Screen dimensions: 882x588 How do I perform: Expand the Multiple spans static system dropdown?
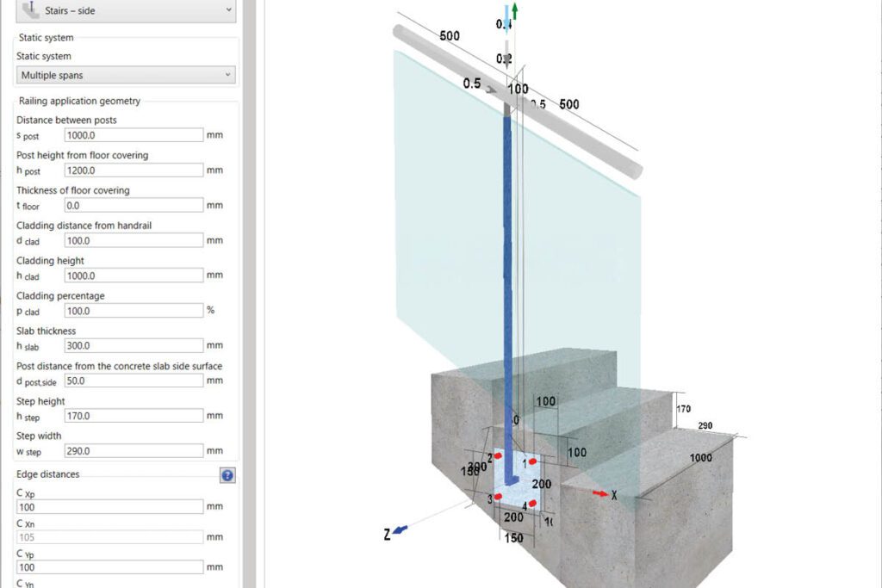coord(126,75)
